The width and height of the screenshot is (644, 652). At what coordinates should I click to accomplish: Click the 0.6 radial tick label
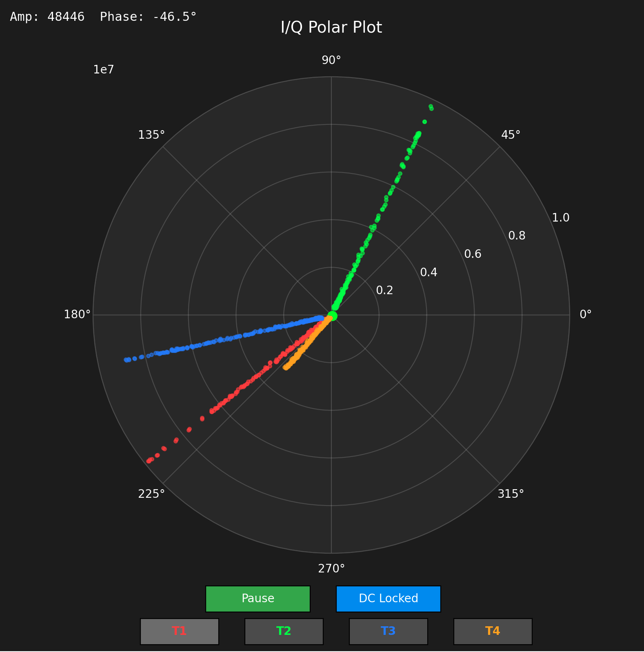(473, 254)
